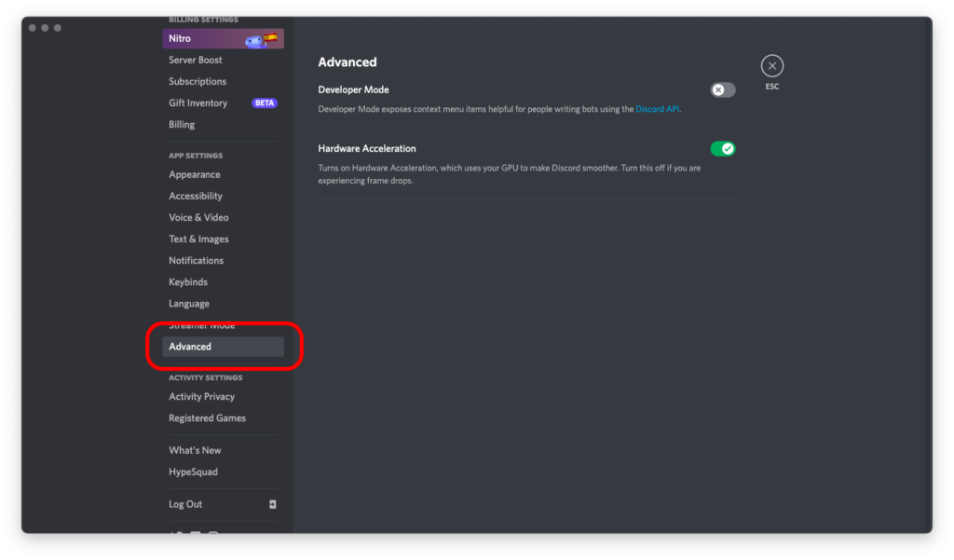The width and height of the screenshot is (954, 560).
Task: Click the Log Out exit icon
Action: tap(273, 504)
